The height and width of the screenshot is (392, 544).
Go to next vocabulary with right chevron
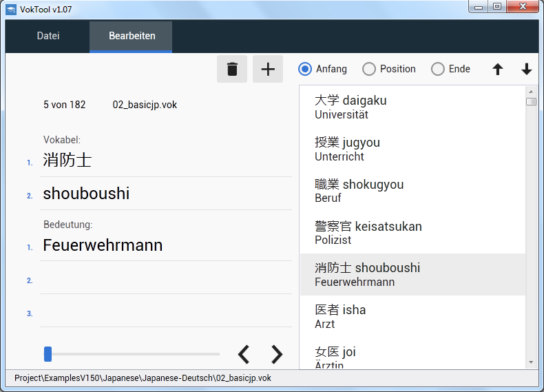[x=277, y=354]
